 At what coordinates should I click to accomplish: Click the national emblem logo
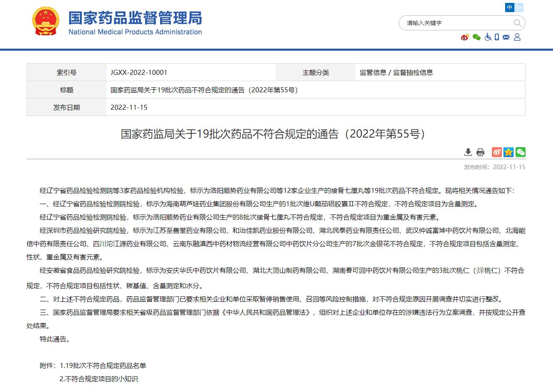[46, 21]
